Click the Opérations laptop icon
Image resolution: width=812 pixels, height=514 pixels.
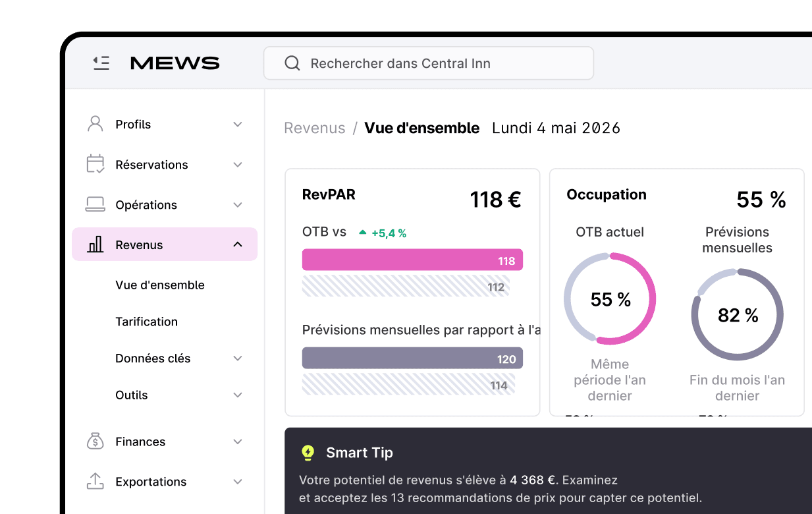(95, 204)
